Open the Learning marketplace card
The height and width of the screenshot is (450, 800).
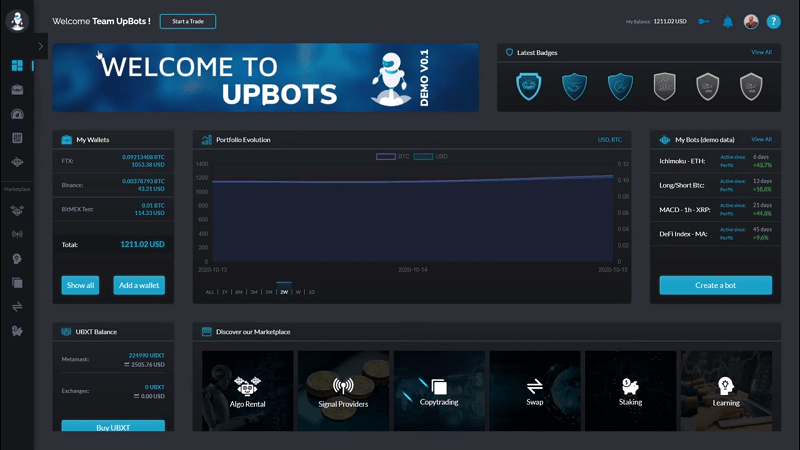point(726,391)
